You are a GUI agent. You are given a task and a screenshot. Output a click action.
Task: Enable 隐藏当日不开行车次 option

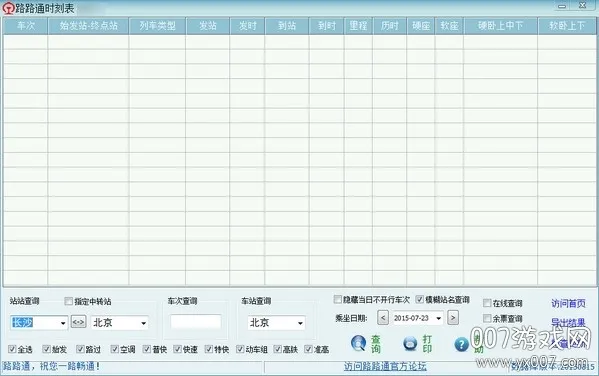click(337, 299)
